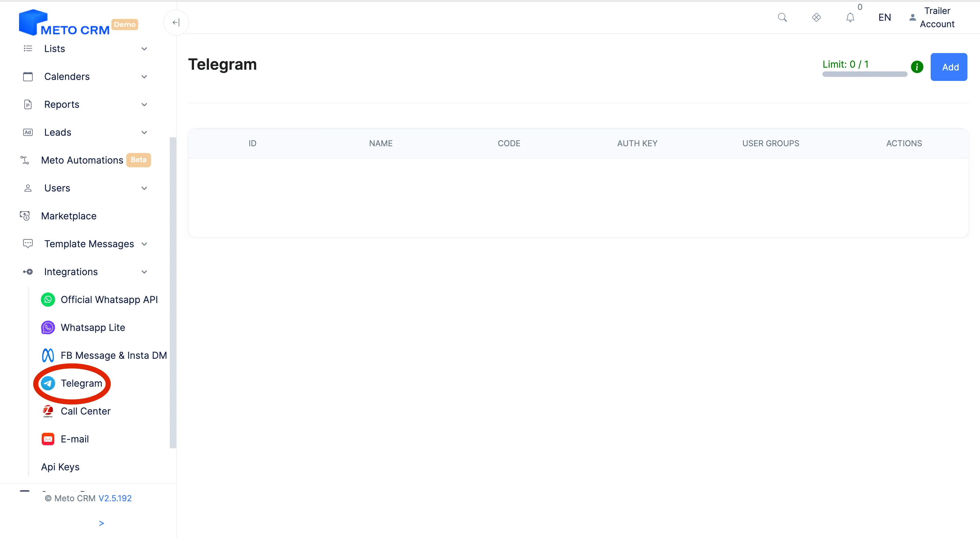Click the Meto Automations icon
The image size is (980, 538).
25,160
